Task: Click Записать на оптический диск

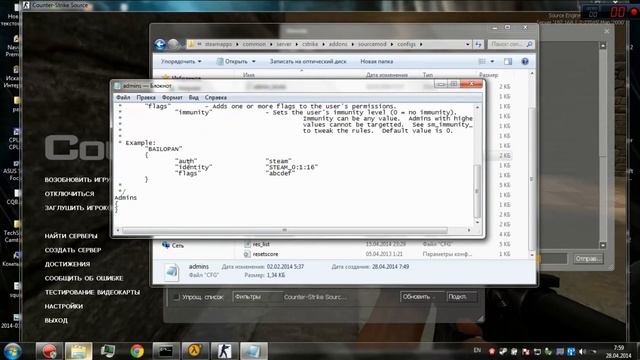Action: [308, 62]
